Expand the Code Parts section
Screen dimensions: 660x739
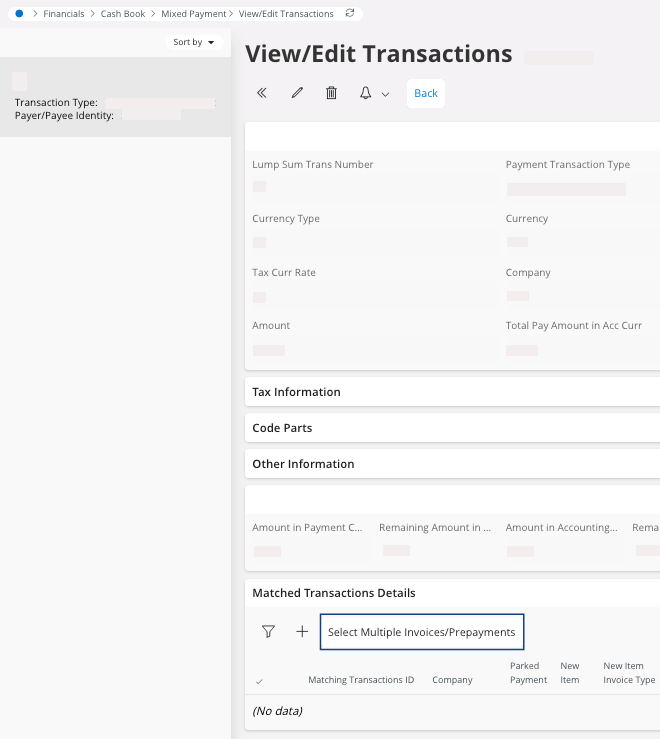tap(282, 428)
